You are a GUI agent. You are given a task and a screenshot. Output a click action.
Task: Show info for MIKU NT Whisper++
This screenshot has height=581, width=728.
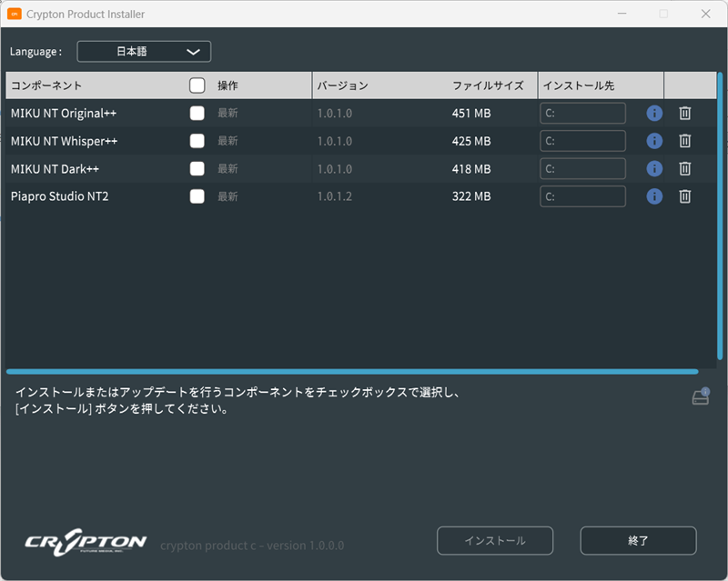click(654, 141)
